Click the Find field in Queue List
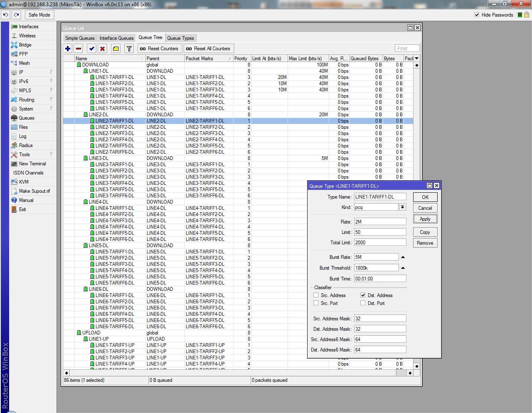Viewport: 532px width, 413px height. pos(407,49)
